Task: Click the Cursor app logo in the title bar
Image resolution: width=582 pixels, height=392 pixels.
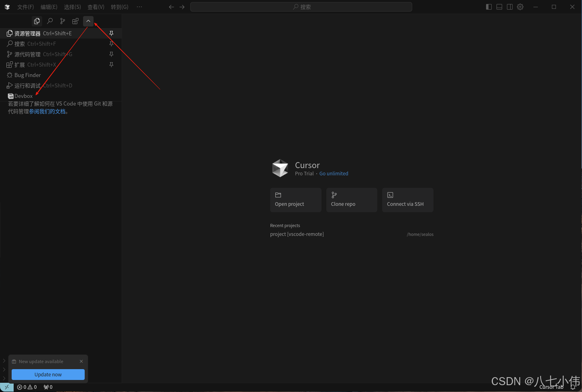Action: [x=7, y=7]
